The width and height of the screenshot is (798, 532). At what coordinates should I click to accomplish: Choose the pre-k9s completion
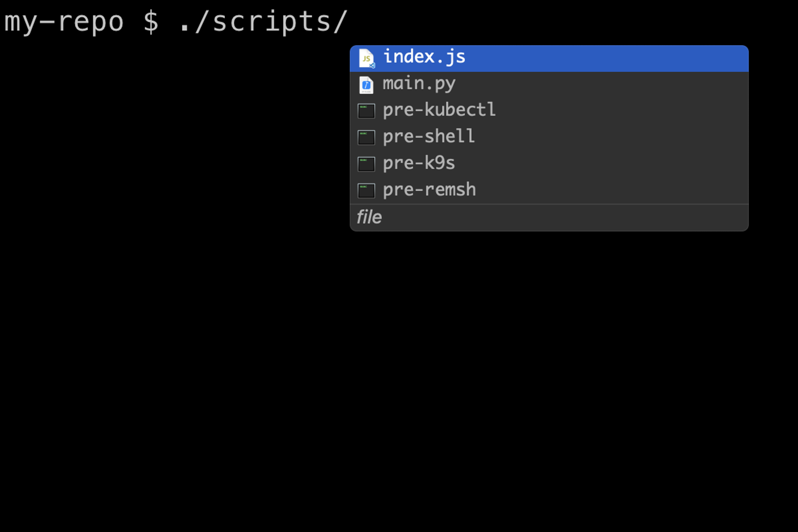pyautogui.click(x=549, y=164)
